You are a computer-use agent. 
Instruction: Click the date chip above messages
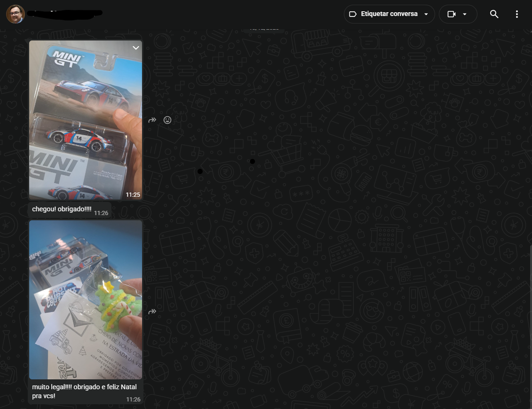pos(264,28)
